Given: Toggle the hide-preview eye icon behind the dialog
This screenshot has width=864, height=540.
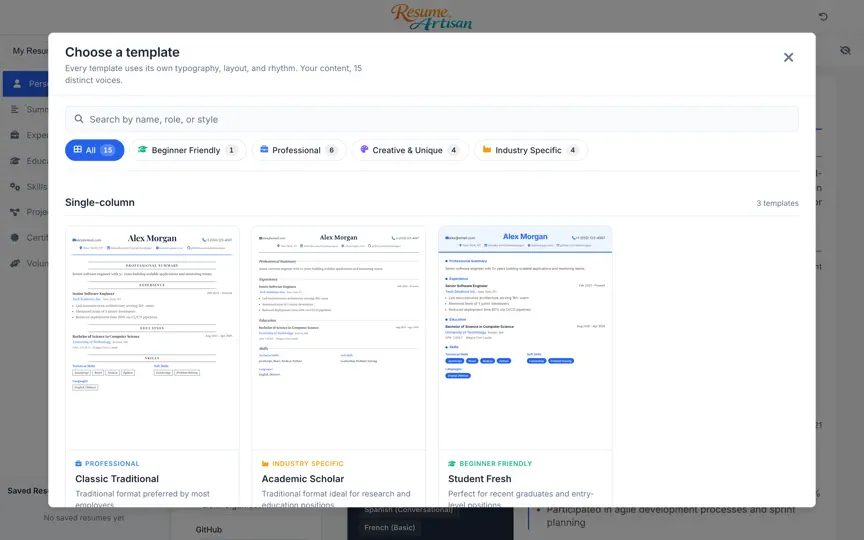Looking at the screenshot, I should pyautogui.click(x=845, y=51).
